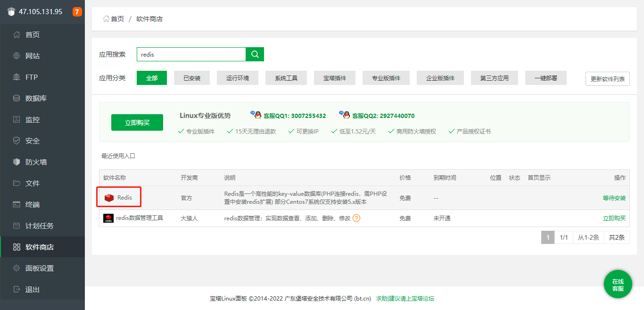Click the 监控 monitor sidebar icon
The image size is (644, 310).
tap(17, 119)
